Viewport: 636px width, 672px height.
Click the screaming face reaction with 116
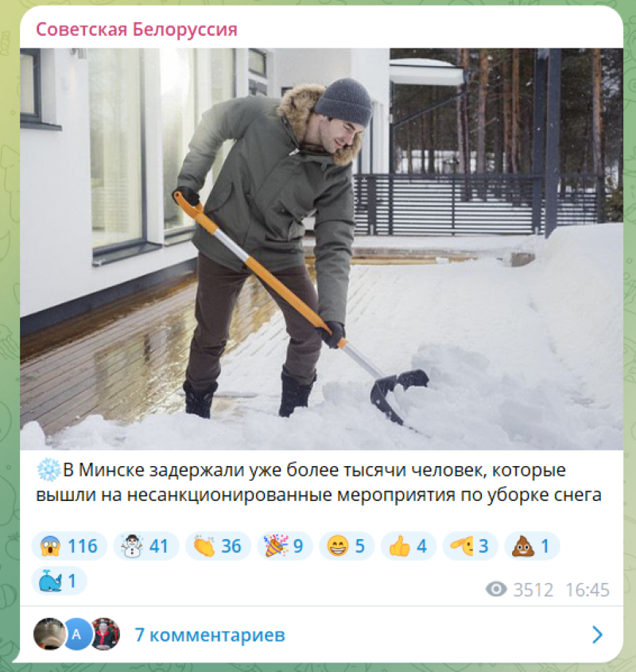click(69, 546)
